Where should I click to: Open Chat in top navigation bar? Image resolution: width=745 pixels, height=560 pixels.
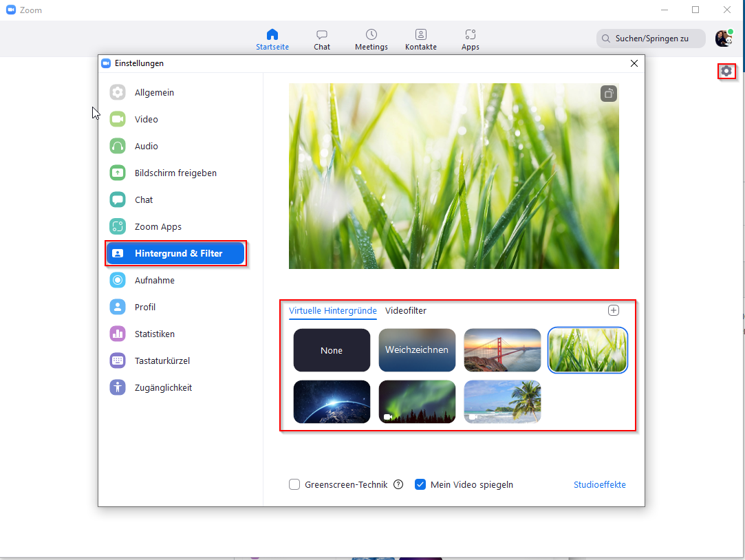point(322,40)
